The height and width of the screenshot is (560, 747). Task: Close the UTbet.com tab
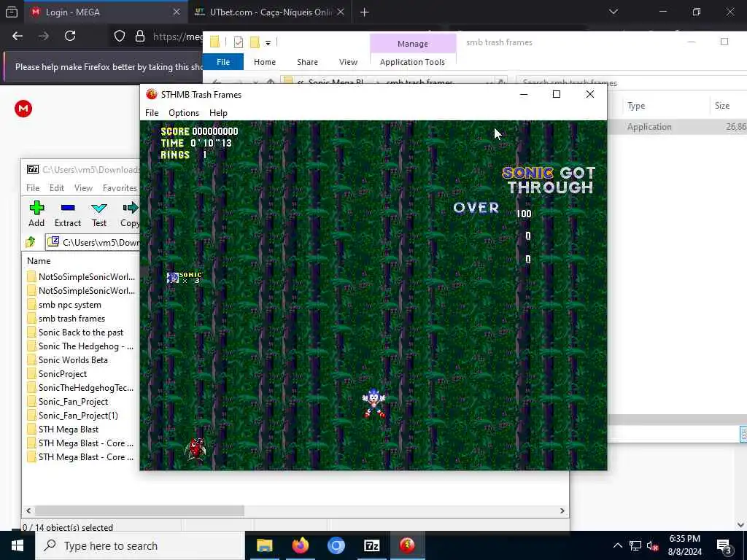pos(341,12)
